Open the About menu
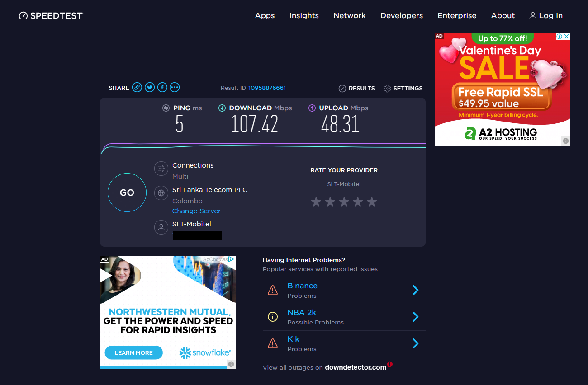Screen dimensions: 588x385 503,15
